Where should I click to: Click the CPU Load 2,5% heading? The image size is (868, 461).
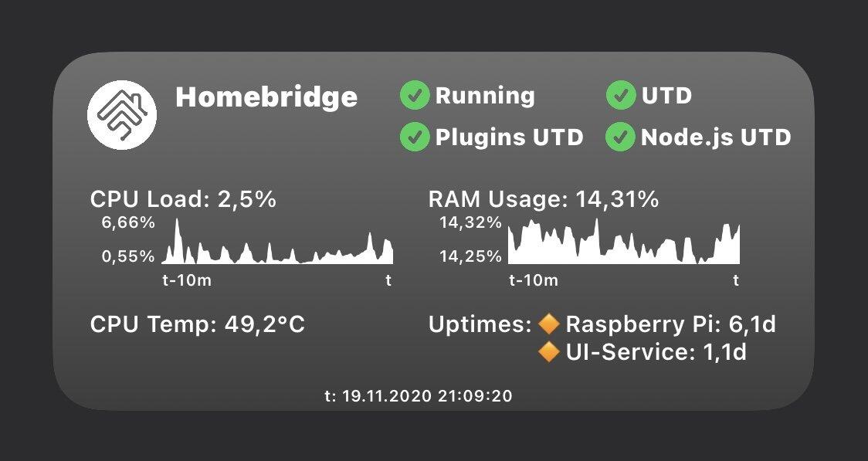click(x=183, y=199)
